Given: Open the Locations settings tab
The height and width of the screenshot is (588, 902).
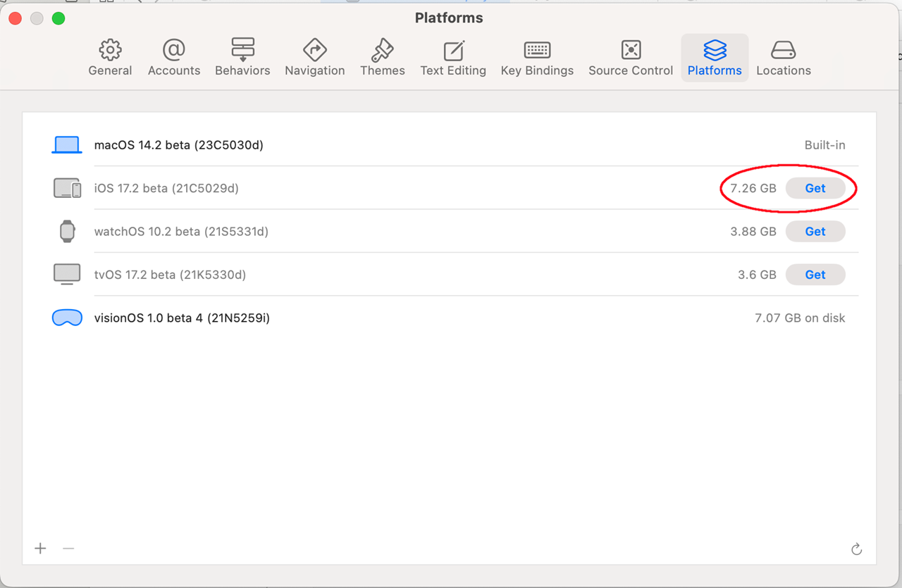Looking at the screenshot, I should pos(784,58).
